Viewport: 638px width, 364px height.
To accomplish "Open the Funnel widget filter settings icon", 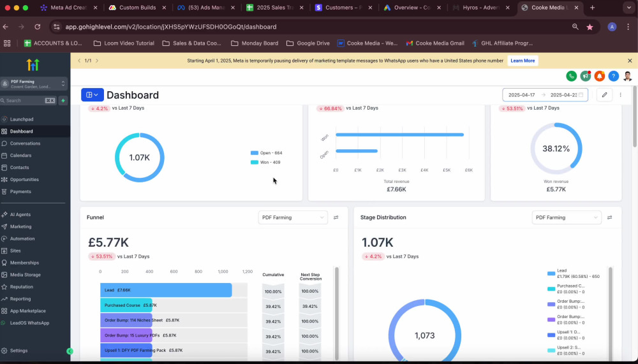I will coord(336,217).
